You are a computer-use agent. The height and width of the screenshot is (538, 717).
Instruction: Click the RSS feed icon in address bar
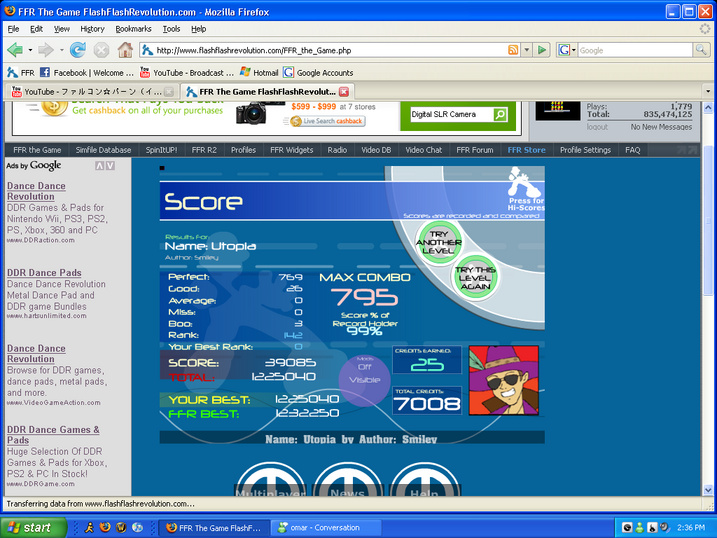click(513, 50)
